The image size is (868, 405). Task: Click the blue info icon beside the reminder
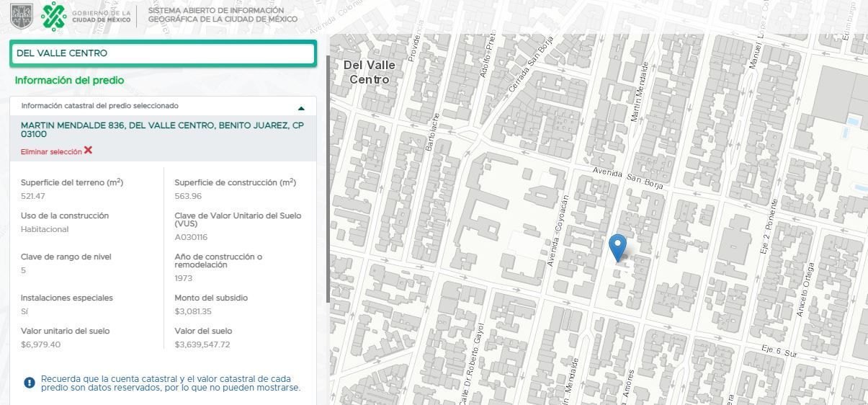pos(30,383)
